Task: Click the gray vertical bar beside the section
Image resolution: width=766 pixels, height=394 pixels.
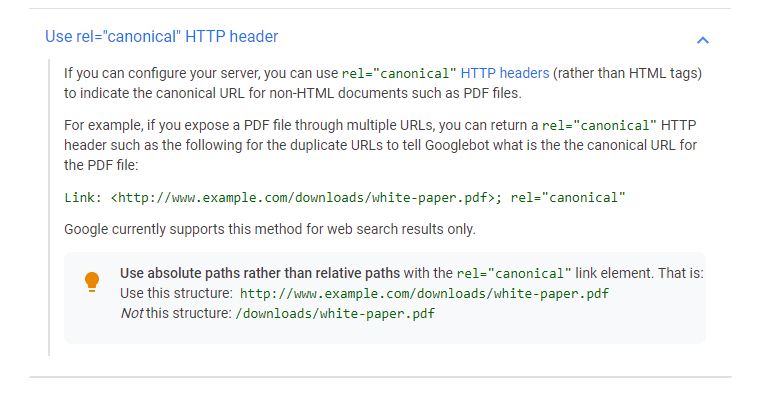Action: 49,207
